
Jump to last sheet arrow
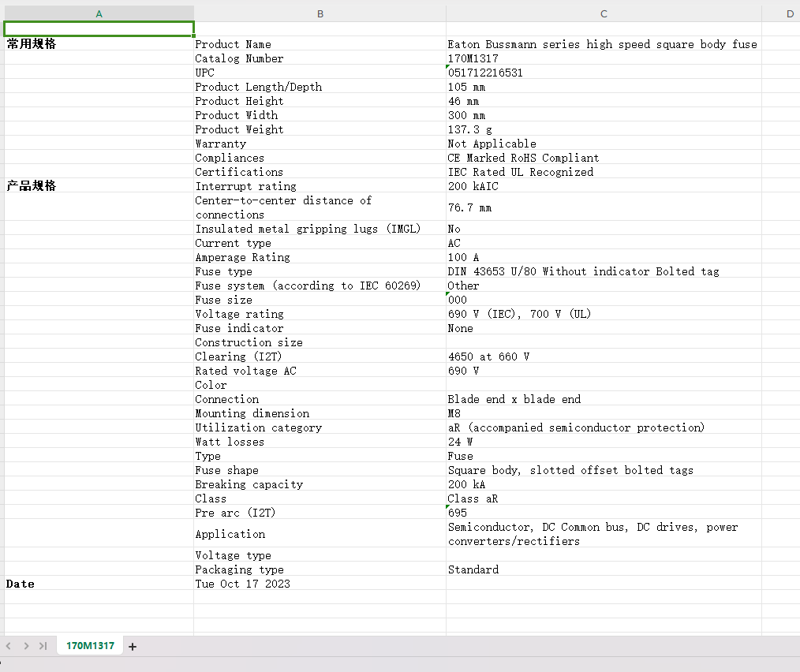tap(43, 646)
